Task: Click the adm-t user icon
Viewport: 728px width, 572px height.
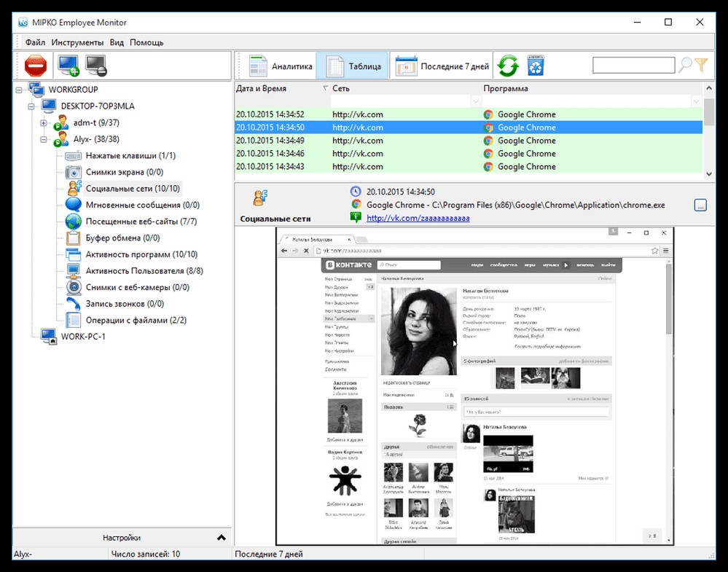Action: click(x=60, y=123)
